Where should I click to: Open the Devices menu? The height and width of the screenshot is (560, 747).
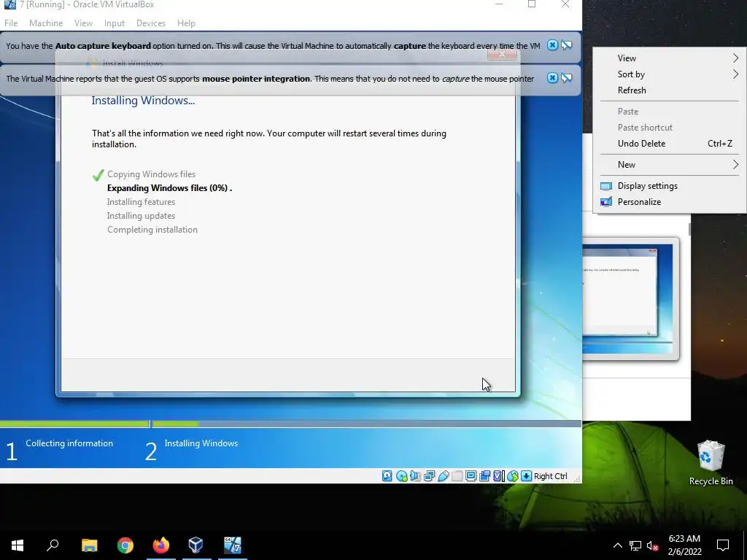(x=151, y=23)
